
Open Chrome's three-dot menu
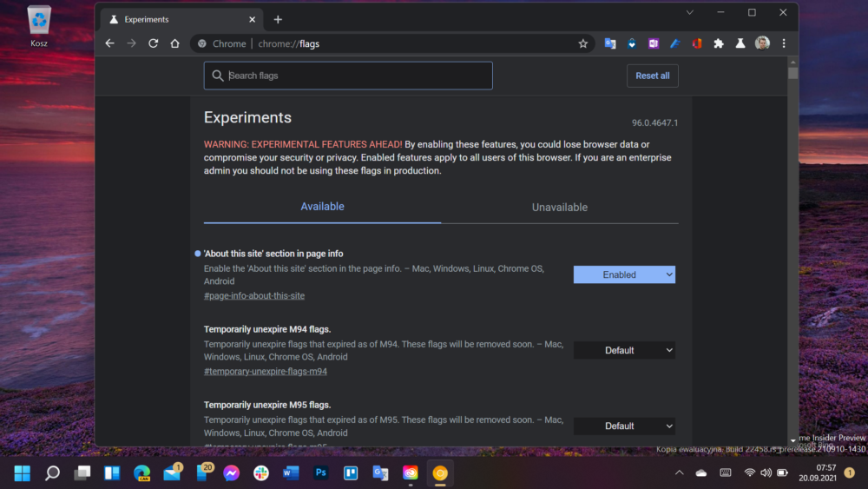[784, 43]
